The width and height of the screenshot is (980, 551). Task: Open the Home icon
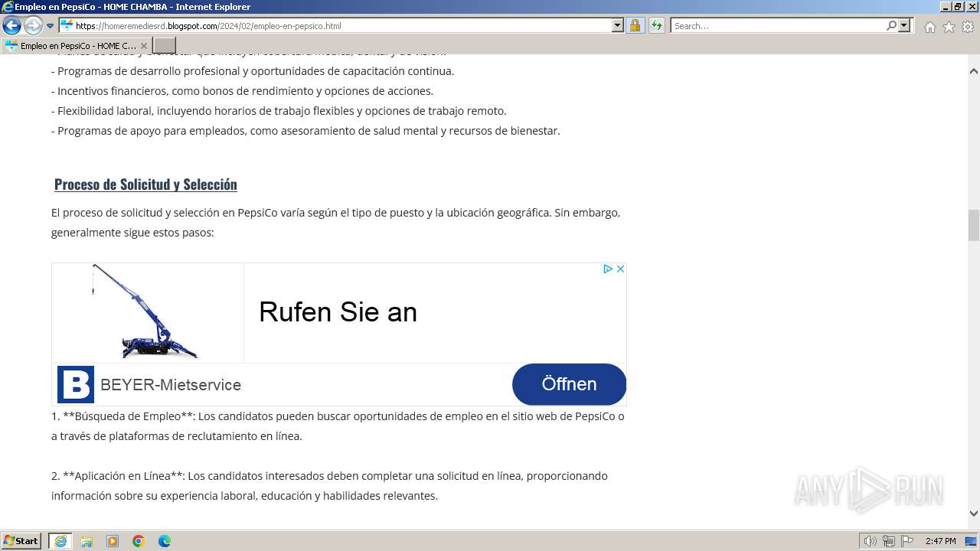point(929,27)
